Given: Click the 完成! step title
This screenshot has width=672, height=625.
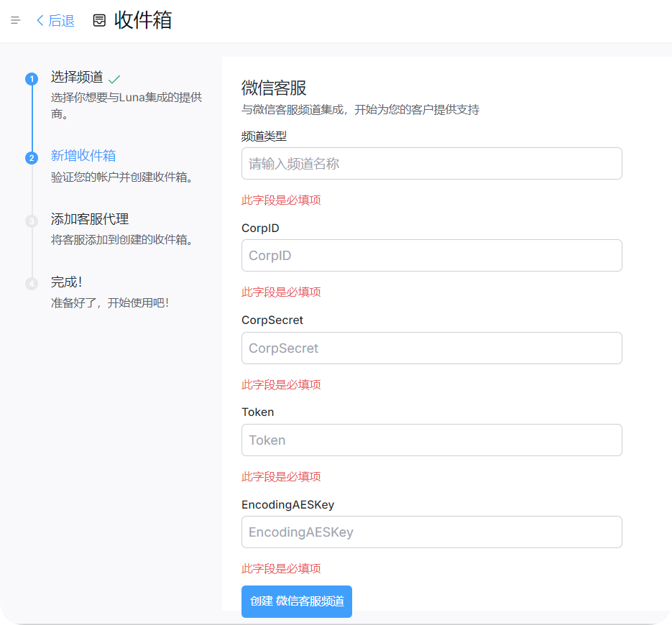Looking at the screenshot, I should pyautogui.click(x=66, y=282).
